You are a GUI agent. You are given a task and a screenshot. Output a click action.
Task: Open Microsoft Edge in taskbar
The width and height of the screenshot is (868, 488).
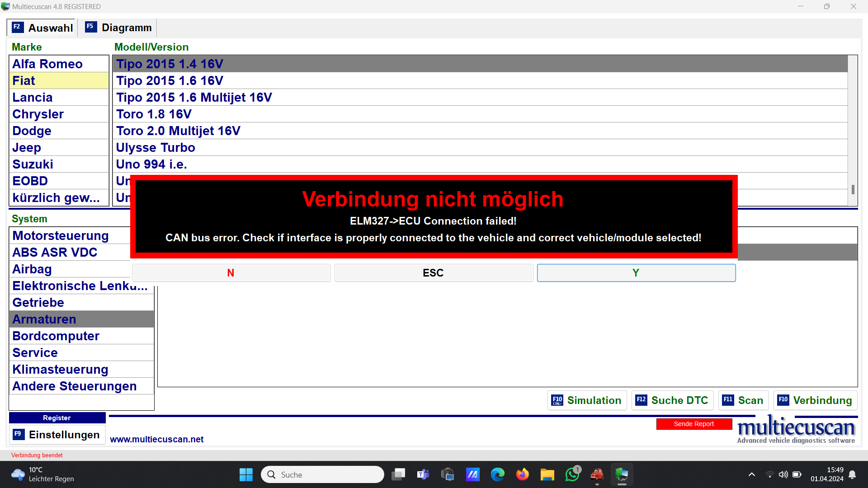click(x=497, y=474)
